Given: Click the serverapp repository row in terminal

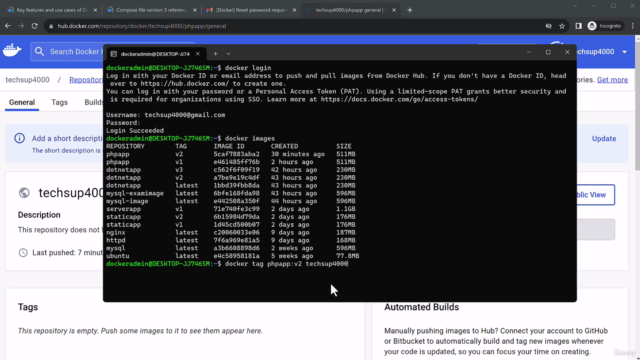Looking at the screenshot, I should coord(231,209).
